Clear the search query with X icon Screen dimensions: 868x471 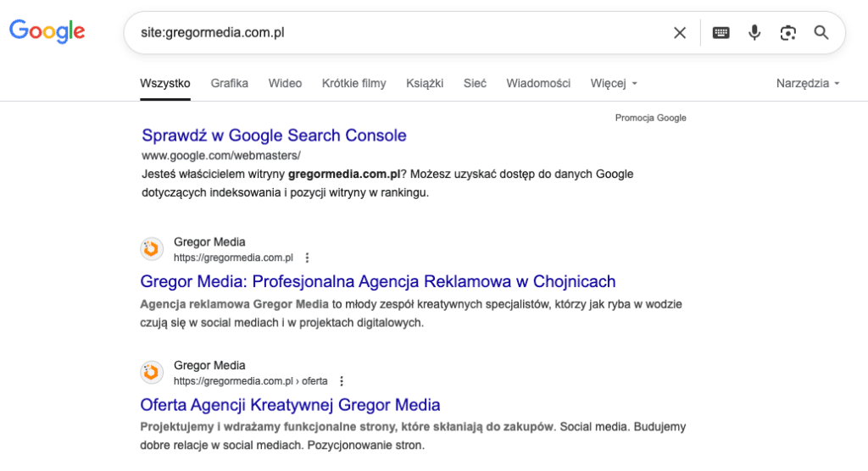pyautogui.click(x=680, y=33)
